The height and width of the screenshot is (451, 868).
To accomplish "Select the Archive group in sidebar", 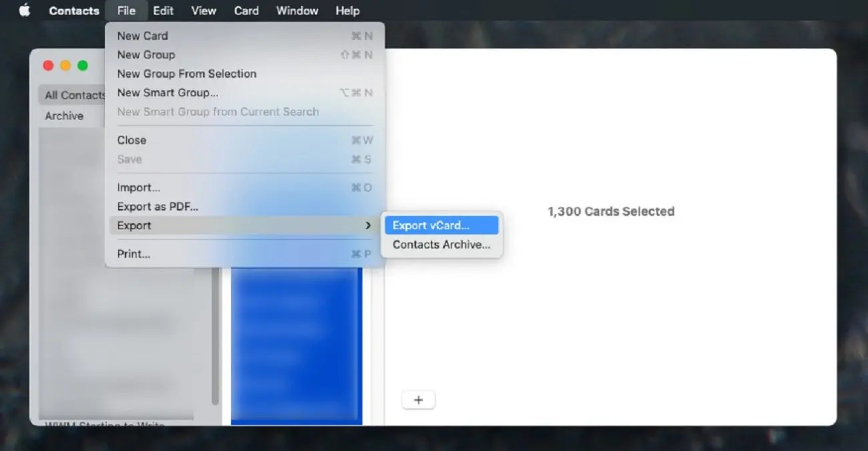I will tap(64, 116).
